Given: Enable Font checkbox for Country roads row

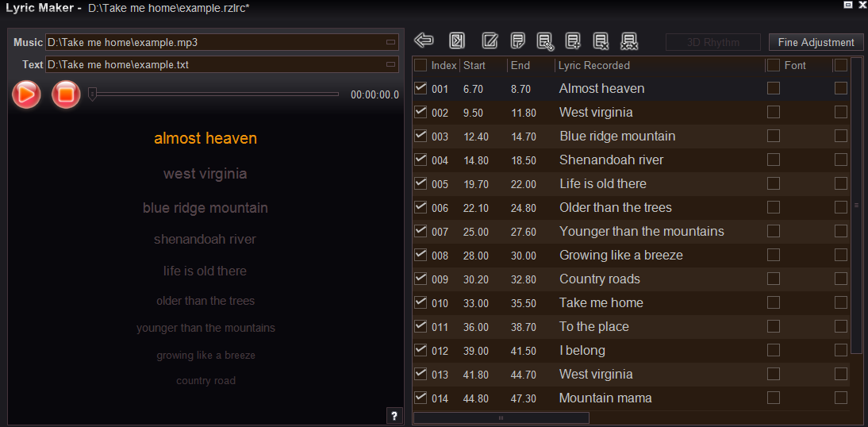Looking at the screenshot, I should 774,279.
